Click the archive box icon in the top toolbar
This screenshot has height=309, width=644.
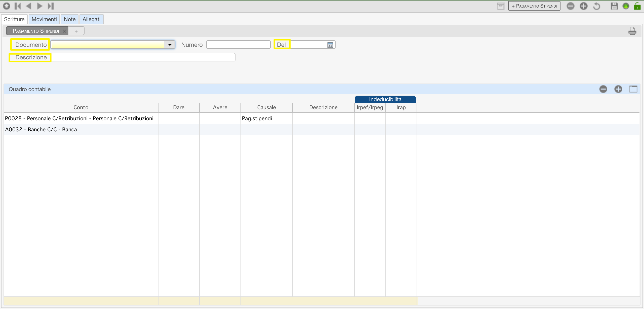[501, 6]
